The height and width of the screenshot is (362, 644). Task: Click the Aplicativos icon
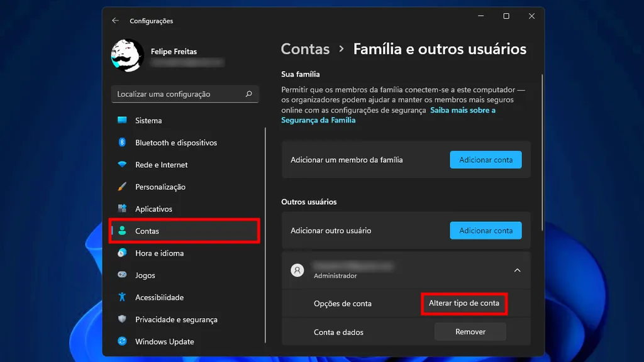tap(122, 208)
